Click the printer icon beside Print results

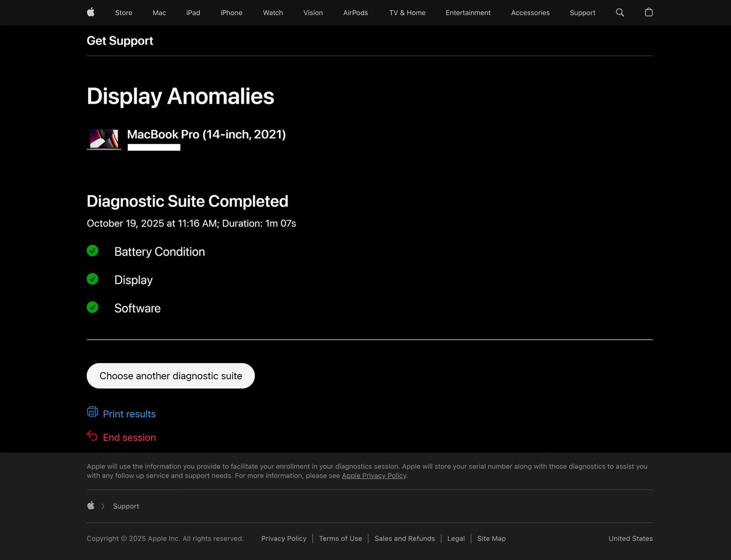pyautogui.click(x=92, y=412)
